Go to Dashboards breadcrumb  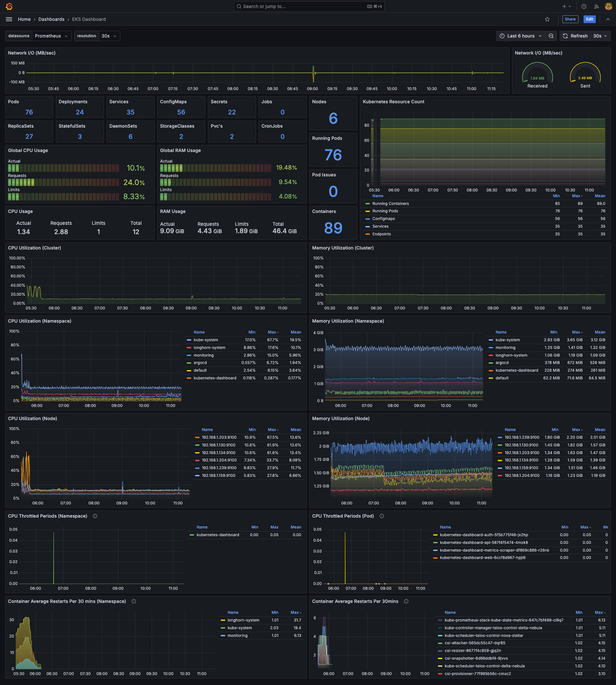pyautogui.click(x=51, y=19)
